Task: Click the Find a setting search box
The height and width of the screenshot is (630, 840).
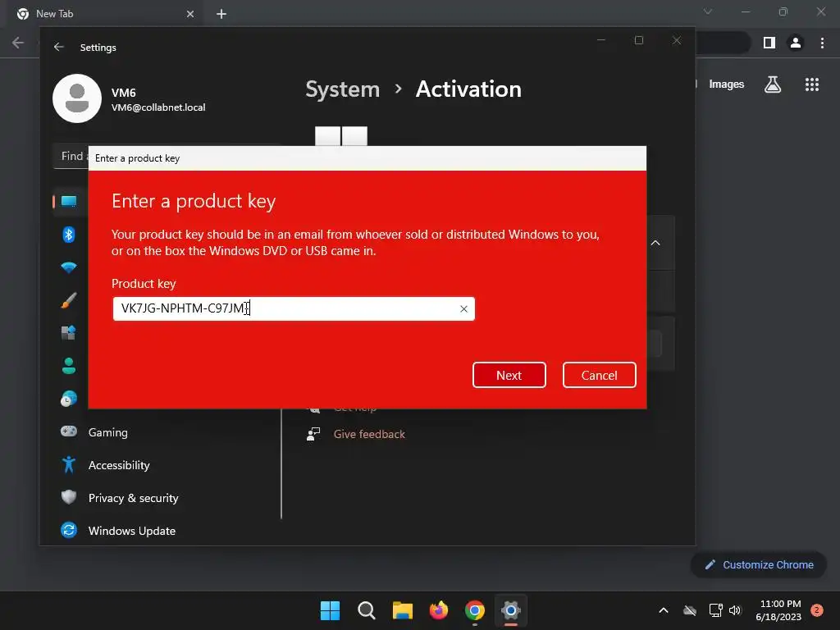Action: coord(72,156)
